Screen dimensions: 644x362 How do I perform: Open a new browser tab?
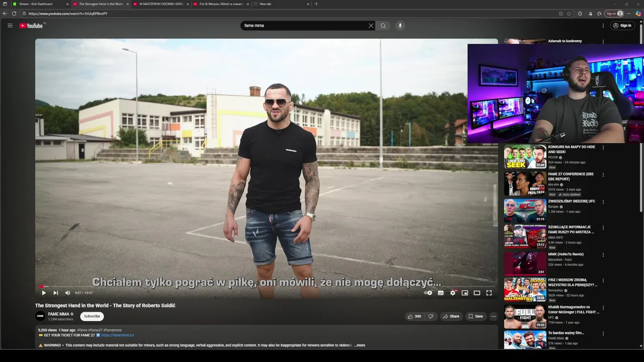[x=316, y=4]
